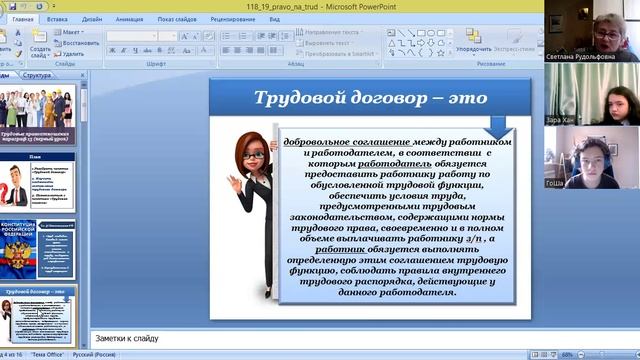The height and width of the screenshot is (360, 640).
Task: Close the slides thumbnail pane
Action: pos(82,75)
